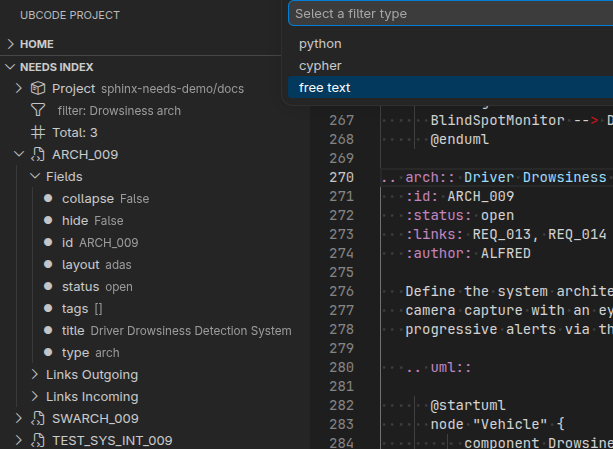The height and width of the screenshot is (449, 613).
Task: Click the TEST_SYS_INT_009 file icon
Action: (38, 440)
